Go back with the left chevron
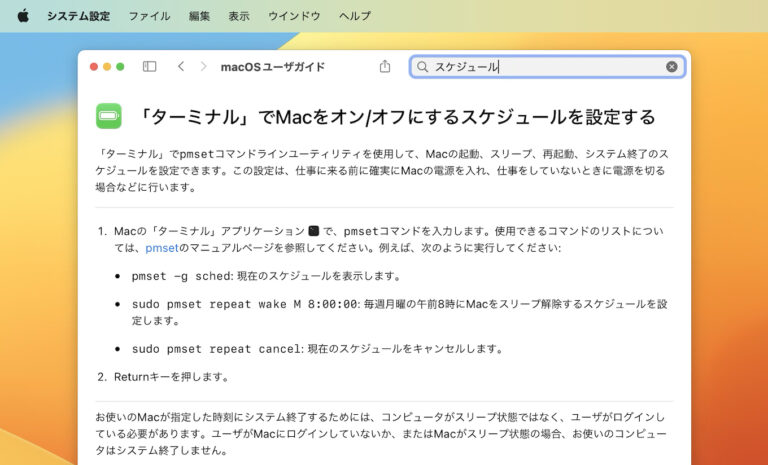The image size is (768, 465). tap(181, 67)
